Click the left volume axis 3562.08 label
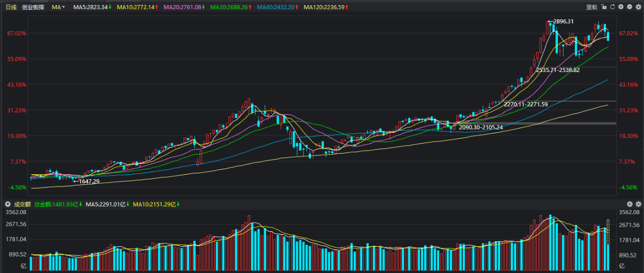Viewport: 644px width, 273px height. pos(15,212)
